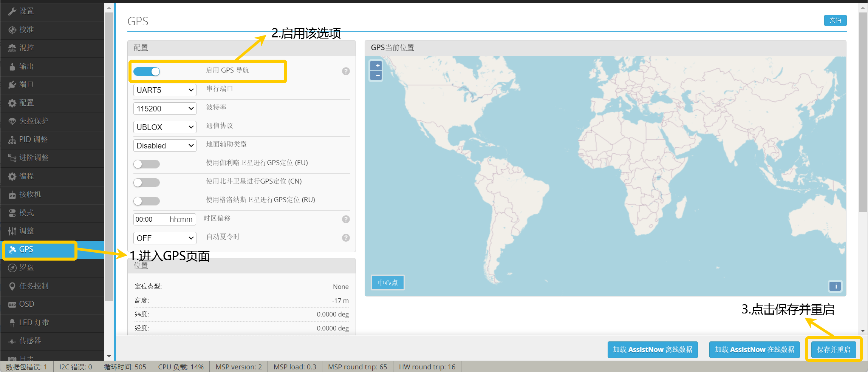Screen dimensions: 868x372
Task: Click the map zoom in plus icon
Action: (x=377, y=65)
